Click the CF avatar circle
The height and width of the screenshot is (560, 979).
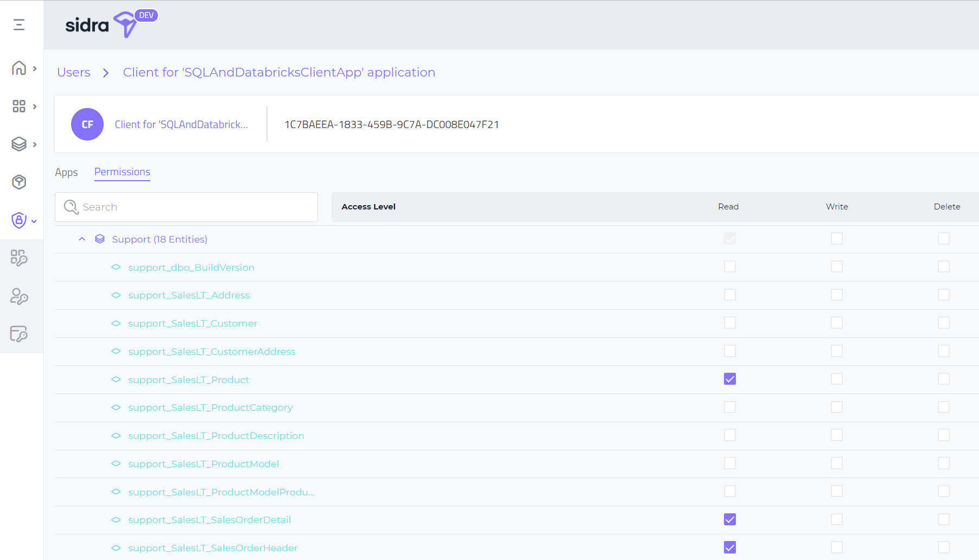[x=87, y=124]
